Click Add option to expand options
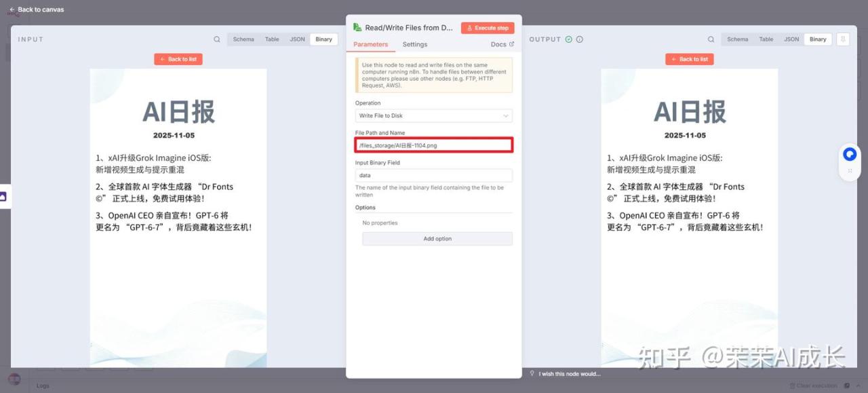 coord(437,239)
